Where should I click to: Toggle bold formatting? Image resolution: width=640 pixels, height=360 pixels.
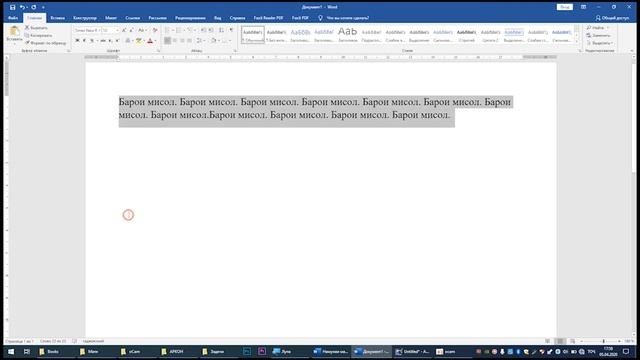pos(77,40)
